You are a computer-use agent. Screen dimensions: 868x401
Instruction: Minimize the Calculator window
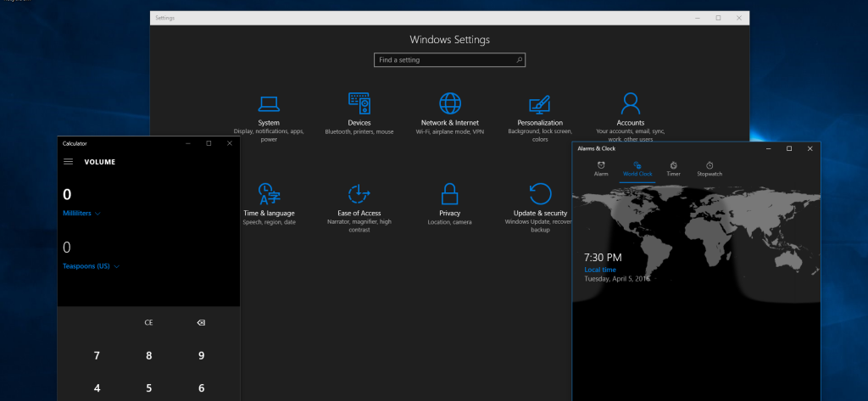(x=187, y=143)
